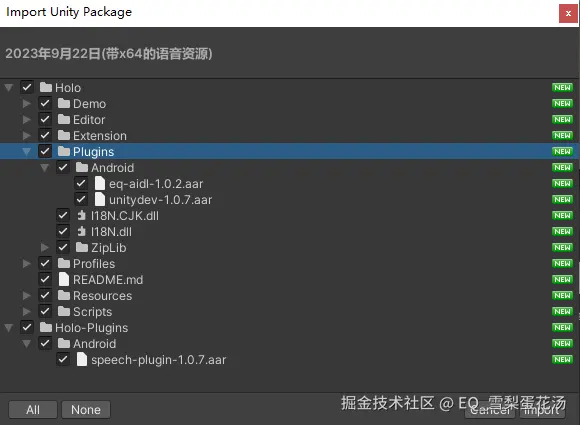Viewport: 580px width, 425px height.
Task: Toggle the Scripts folder checkbox
Action: click(45, 311)
